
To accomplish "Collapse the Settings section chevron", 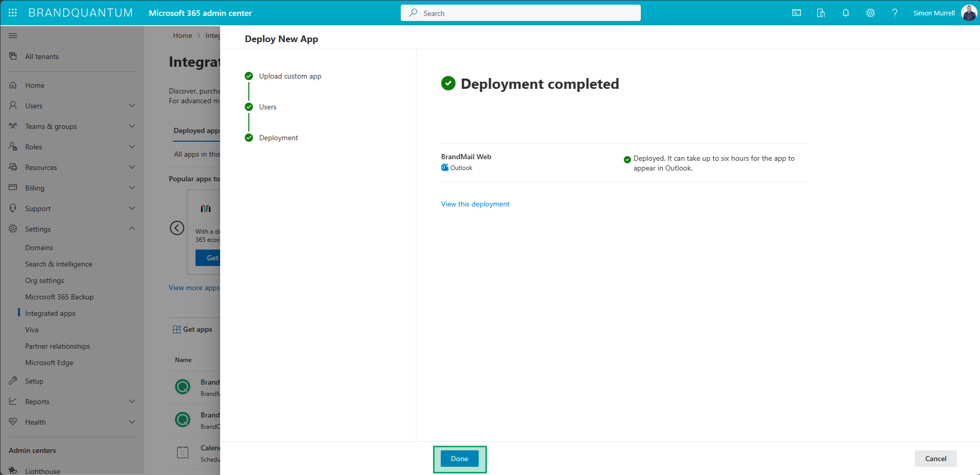I will pos(132,229).
